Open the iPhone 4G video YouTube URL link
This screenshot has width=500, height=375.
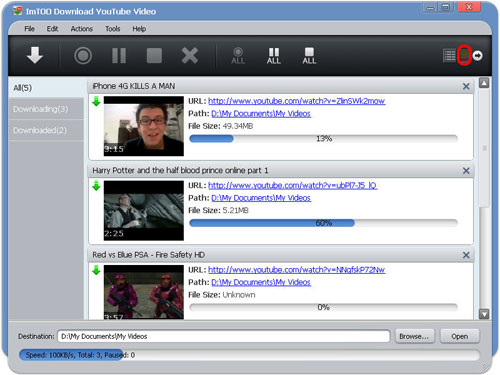click(x=297, y=101)
